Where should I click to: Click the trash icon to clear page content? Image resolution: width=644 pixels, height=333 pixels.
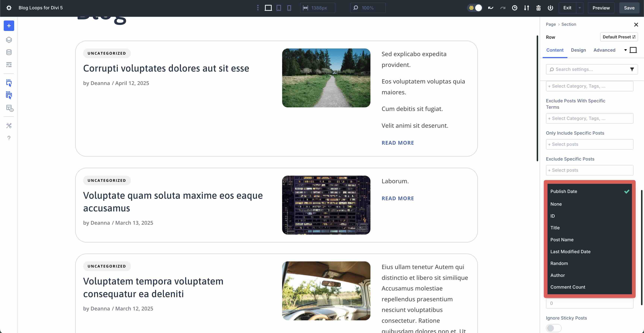click(539, 8)
